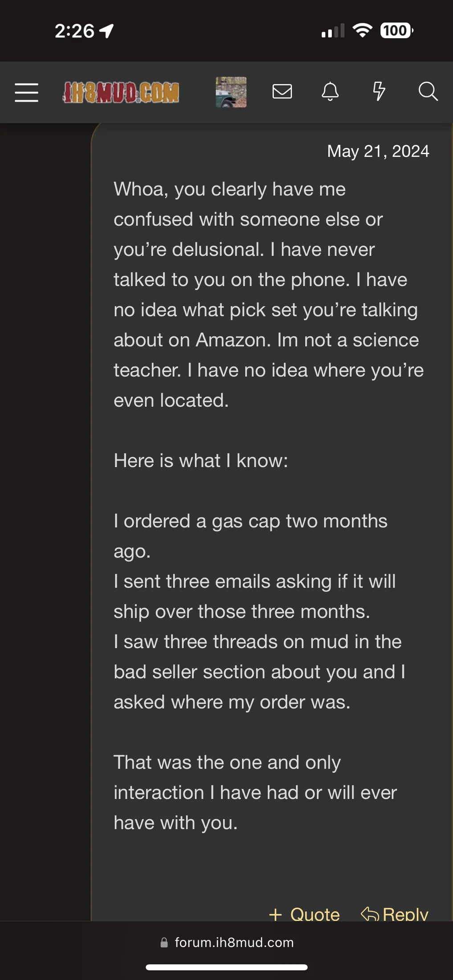Viewport: 453px width, 980px height.
Task: Open the hamburger navigation menu
Action: (26, 92)
